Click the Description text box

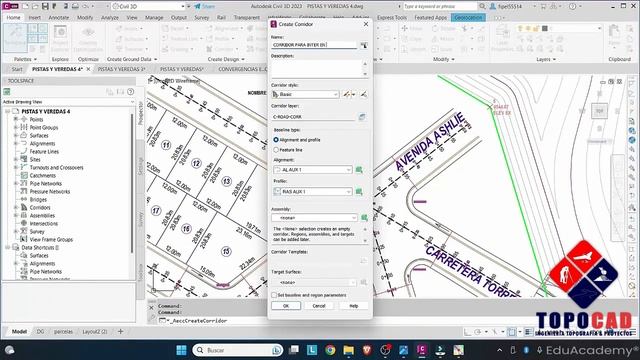(x=316, y=69)
